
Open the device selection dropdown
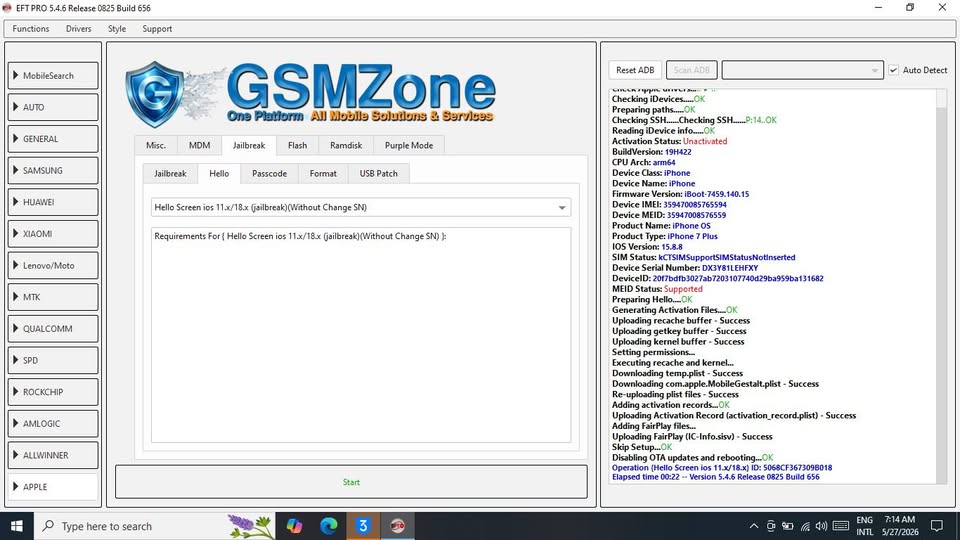(803, 70)
